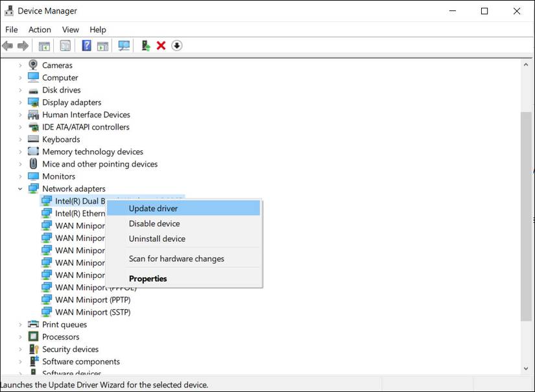Minimize the Device Manager window
This screenshot has height=392, width=535.
[x=453, y=11]
